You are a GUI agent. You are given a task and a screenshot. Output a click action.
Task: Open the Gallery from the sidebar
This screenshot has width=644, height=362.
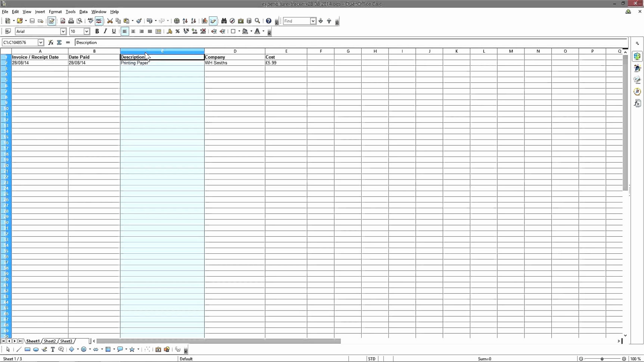[x=638, y=79]
